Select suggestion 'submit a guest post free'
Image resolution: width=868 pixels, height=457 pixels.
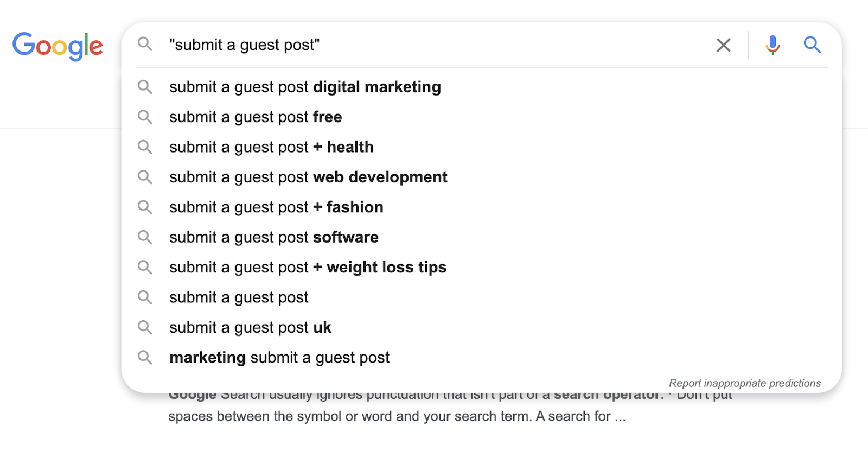[256, 117]
